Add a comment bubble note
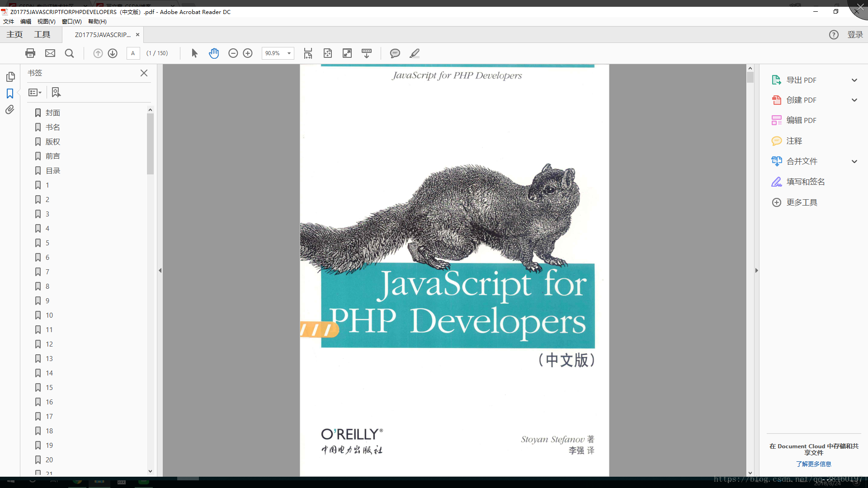Image resolution: width=868 pixels, height=488 pixels. 395,53
